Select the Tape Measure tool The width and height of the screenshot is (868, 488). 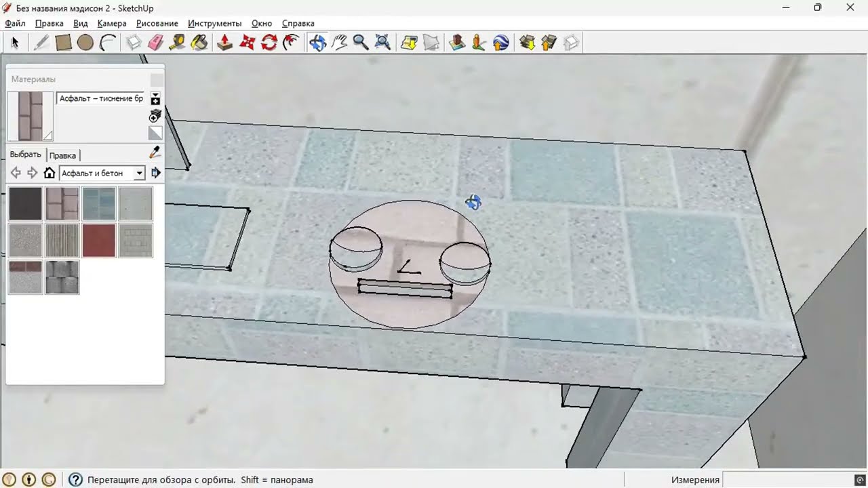177,43
